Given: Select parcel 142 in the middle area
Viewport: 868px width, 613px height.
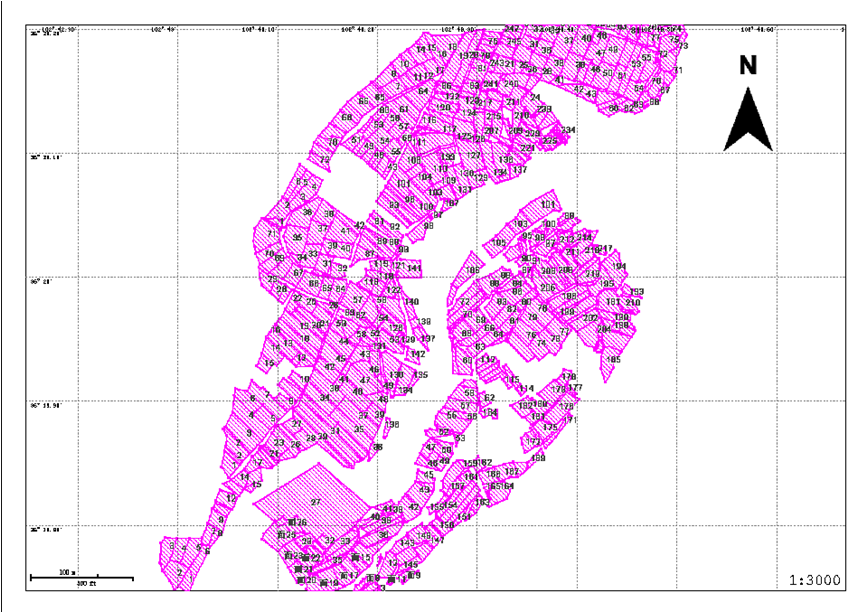Looking at the screenshot, I should pyautogui.click(x=418, y=354).
